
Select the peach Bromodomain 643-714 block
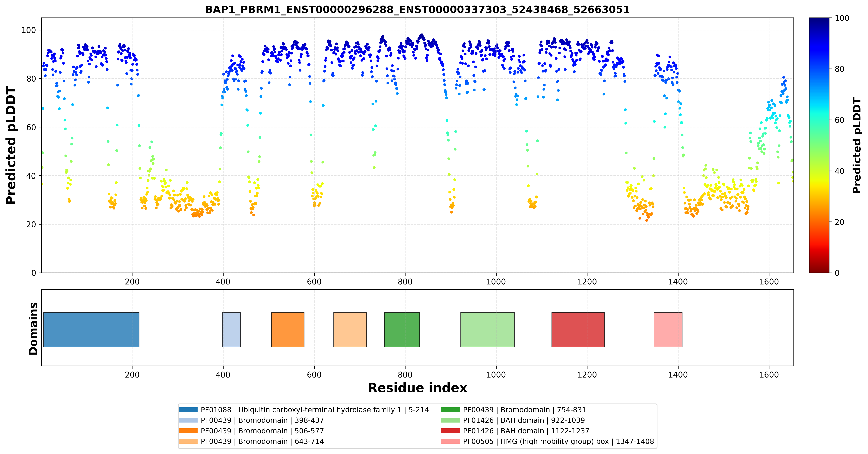pyautogui.click(x=350, y=329)
